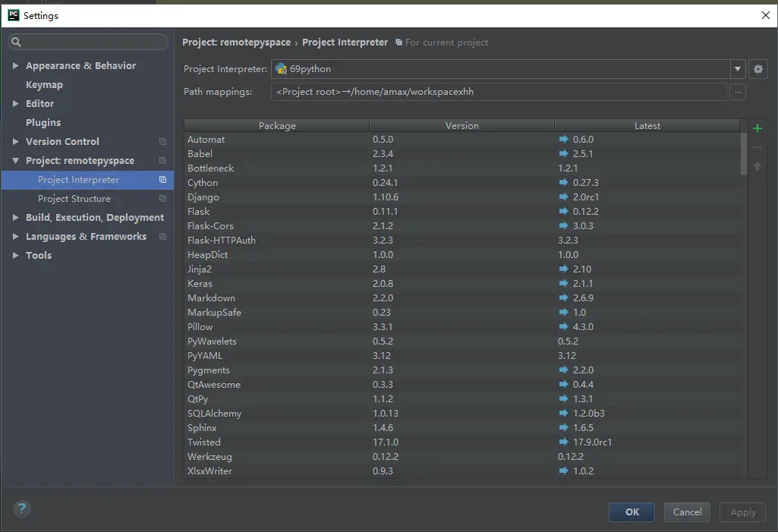The height and width of the screenshot is (532, 778).
Task: Expand the Editor section
Action: click(15, 103)
